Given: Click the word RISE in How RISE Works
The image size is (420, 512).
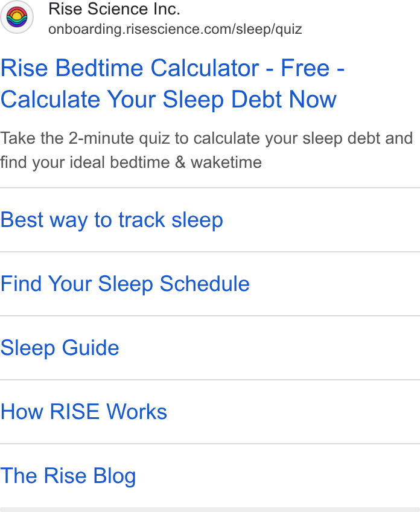Looking at the screenshot, I should (74, 411).
